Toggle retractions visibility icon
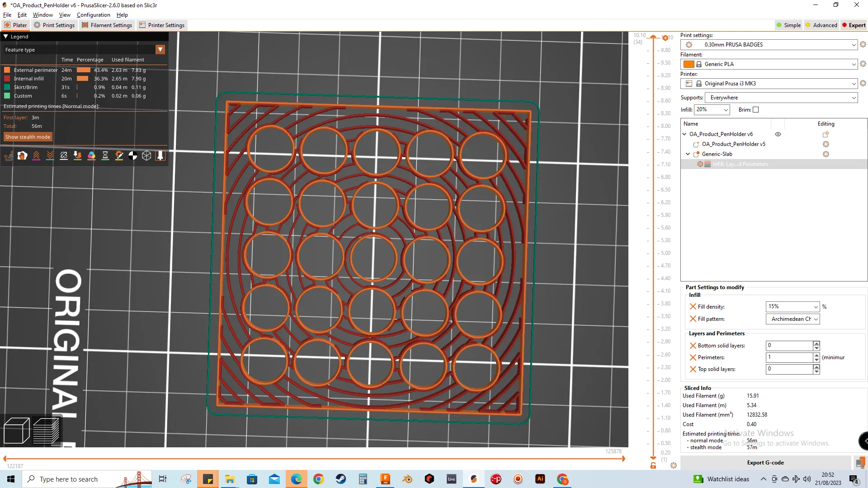This screenshot has width=868, height=488. (36, 156)
